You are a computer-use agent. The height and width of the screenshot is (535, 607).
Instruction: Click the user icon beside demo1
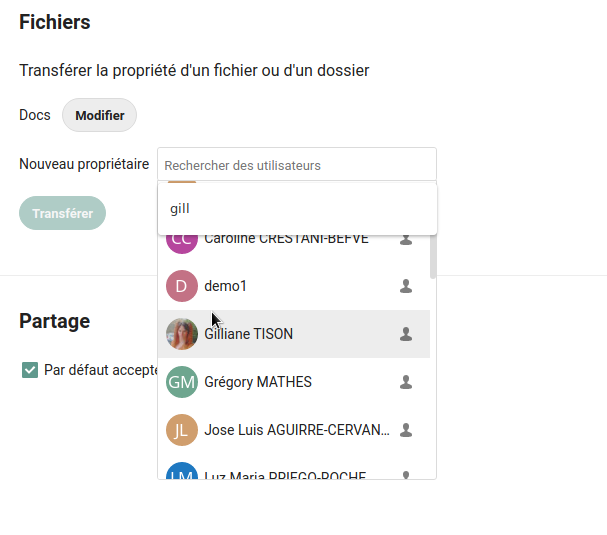(x=406, y=286)
